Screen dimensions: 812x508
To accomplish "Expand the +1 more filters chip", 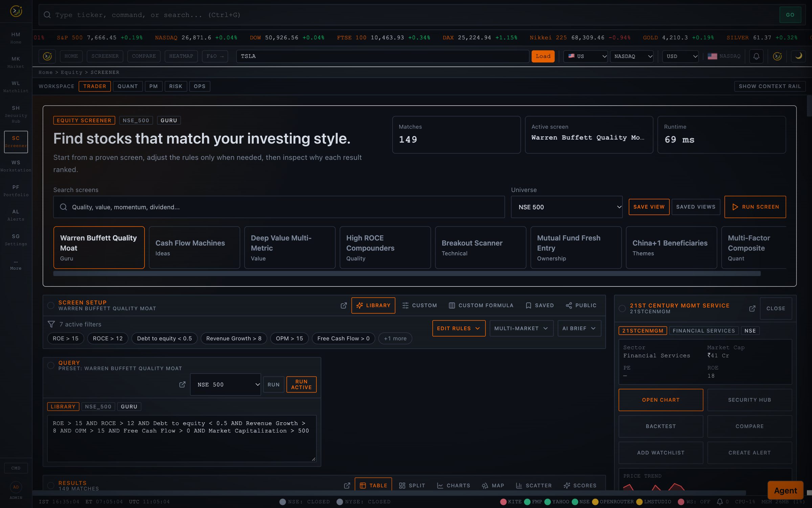I will [x=395, y=338].
